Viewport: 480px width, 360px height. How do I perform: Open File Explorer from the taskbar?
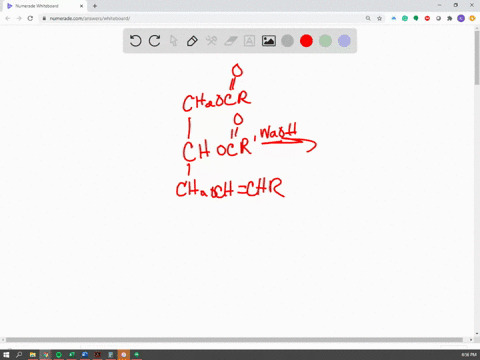click(32, 355)
